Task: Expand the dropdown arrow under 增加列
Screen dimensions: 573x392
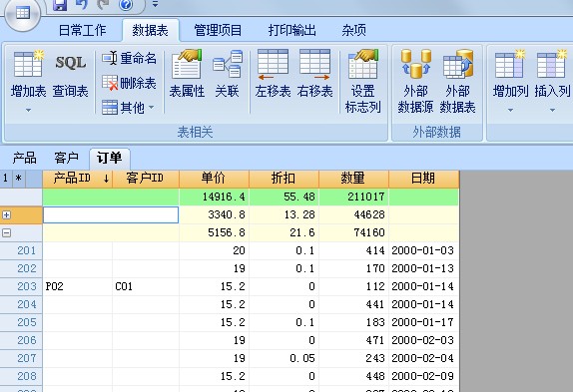Action: coord(510,110)
